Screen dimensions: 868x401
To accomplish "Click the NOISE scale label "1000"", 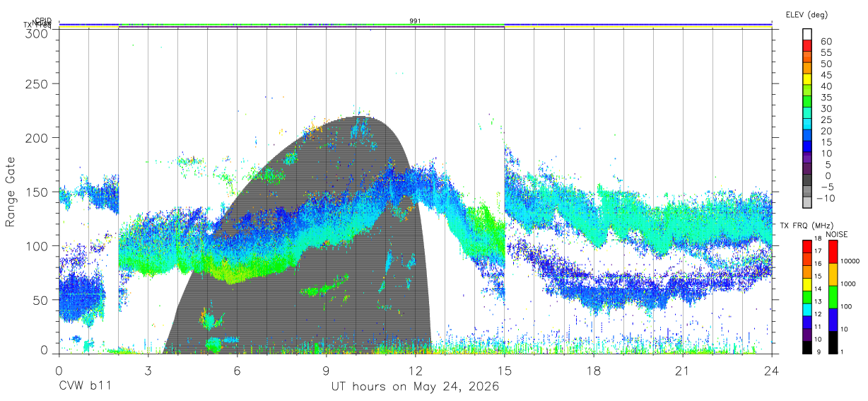I will [x=849, y=284].
